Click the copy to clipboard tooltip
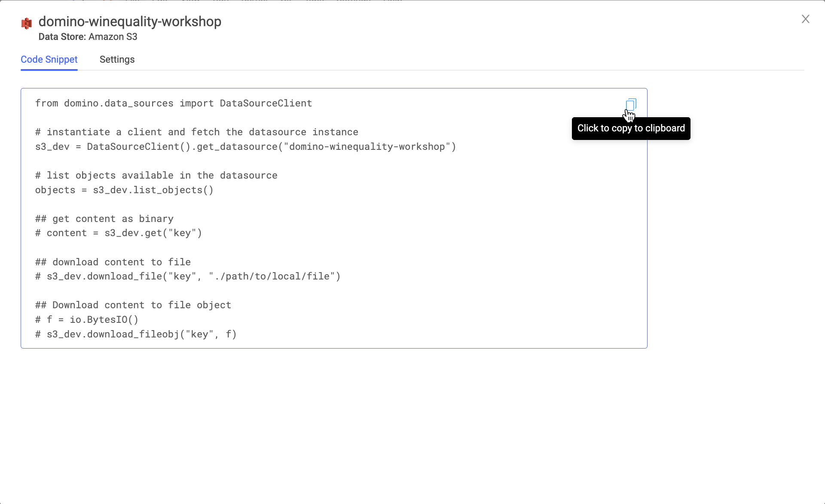Image resolution: width=825 pixels, height=504 pixels. [631, 128]
